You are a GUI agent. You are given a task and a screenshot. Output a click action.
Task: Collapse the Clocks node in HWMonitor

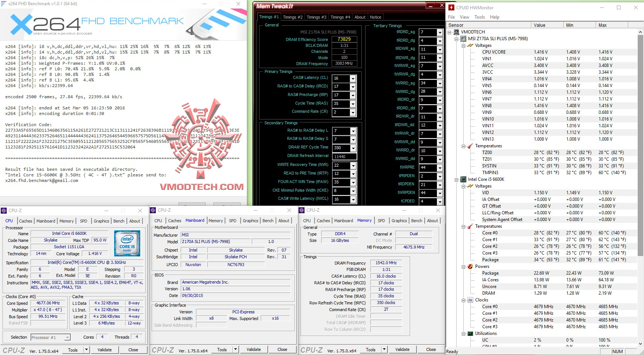pyautogui.click(x=464, y=300)
